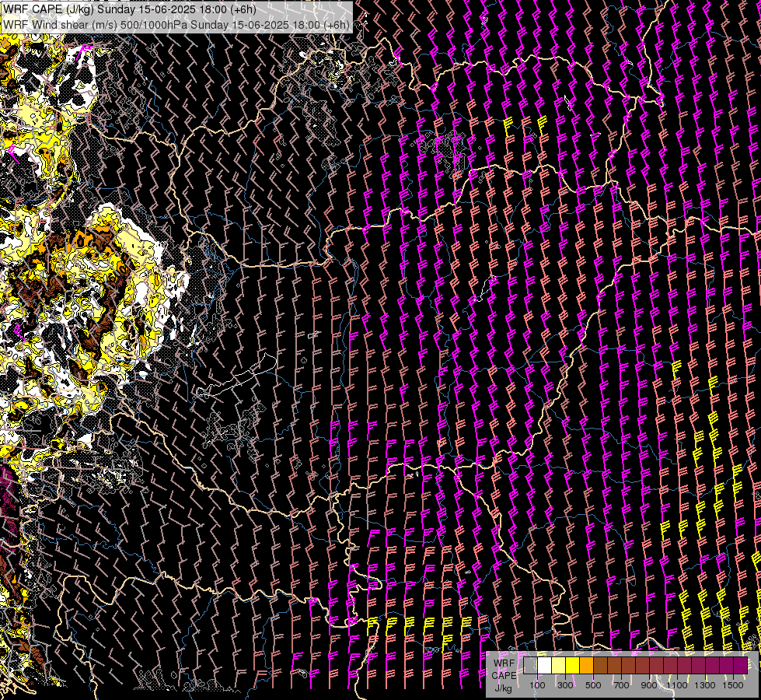Click the WRF CAPE title line
761x700 pixels.
[130, 9]
